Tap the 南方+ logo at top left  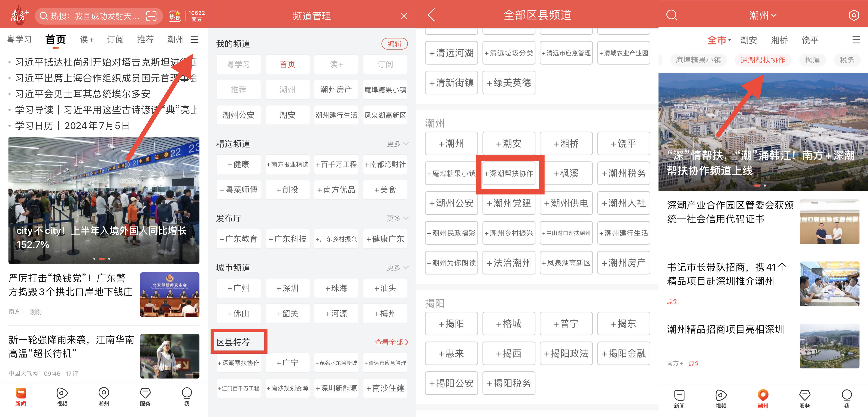tap(19, 16)
